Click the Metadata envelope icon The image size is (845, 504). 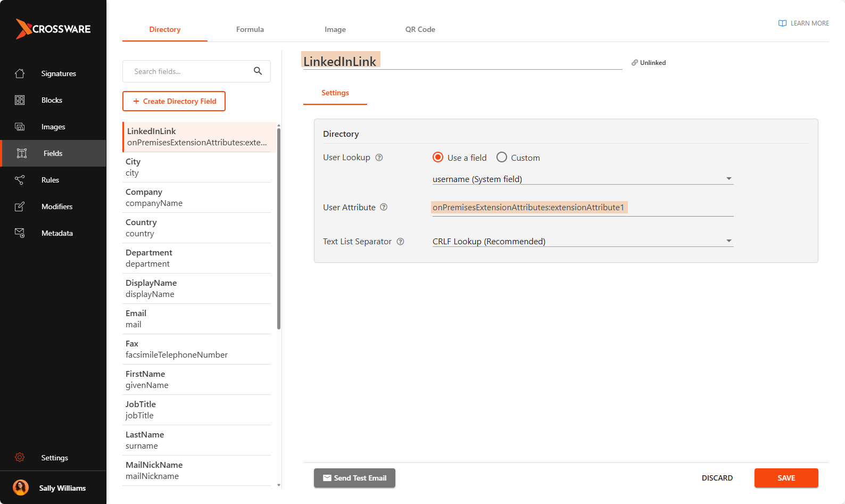pyautogui.click(x=20, y=233)
